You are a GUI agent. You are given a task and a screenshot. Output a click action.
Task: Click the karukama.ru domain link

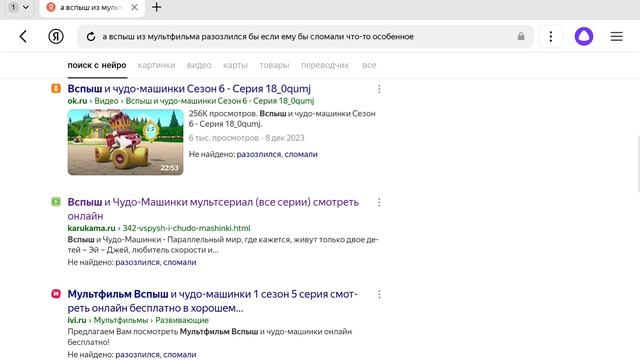[x=91, y=228]
